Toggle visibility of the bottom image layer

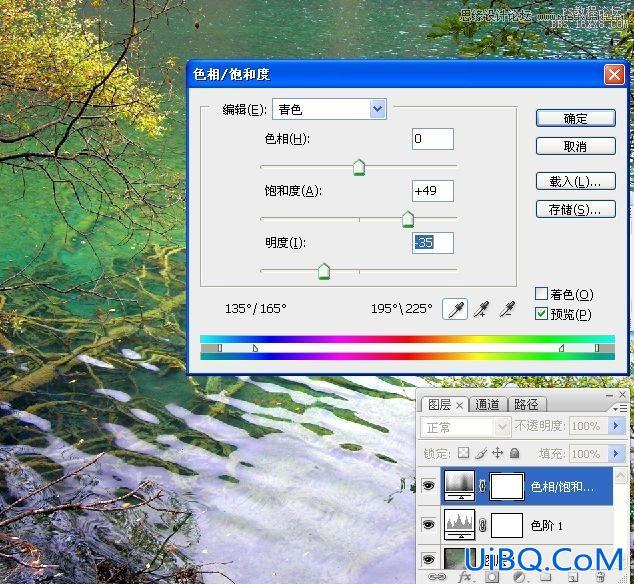428,560
